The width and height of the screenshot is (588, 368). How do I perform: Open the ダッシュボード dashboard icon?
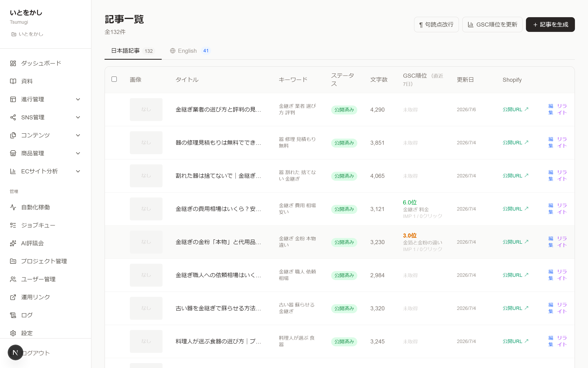coord(13,63)
